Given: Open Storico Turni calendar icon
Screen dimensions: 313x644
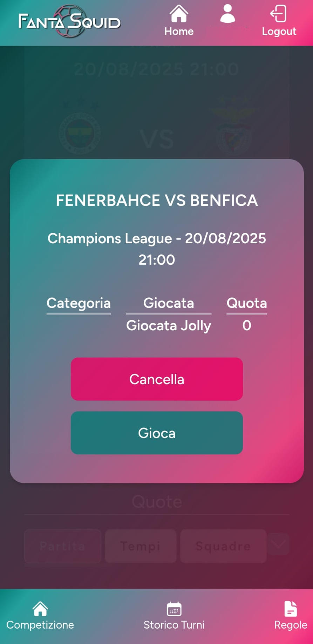Looking at the screenshot, I should coord(174,609).
